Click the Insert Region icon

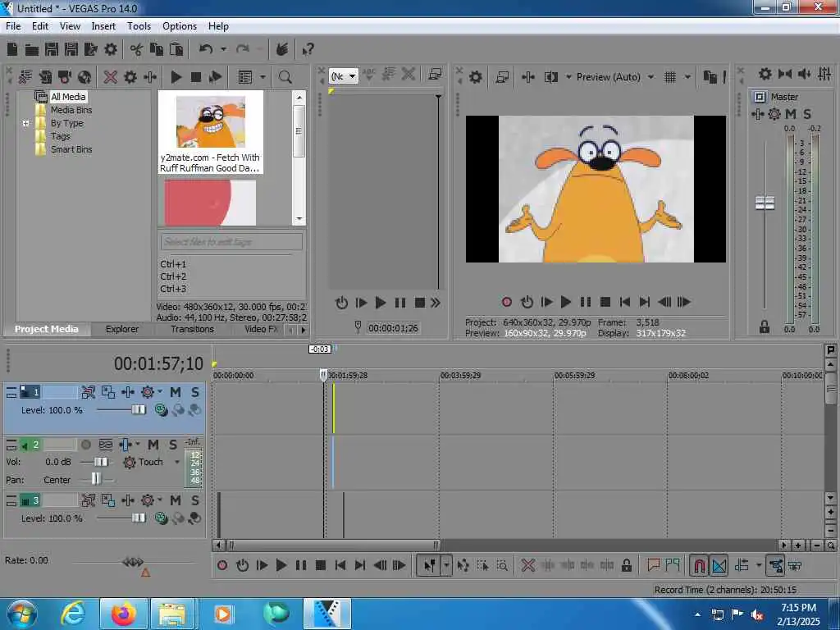point(673,565)
